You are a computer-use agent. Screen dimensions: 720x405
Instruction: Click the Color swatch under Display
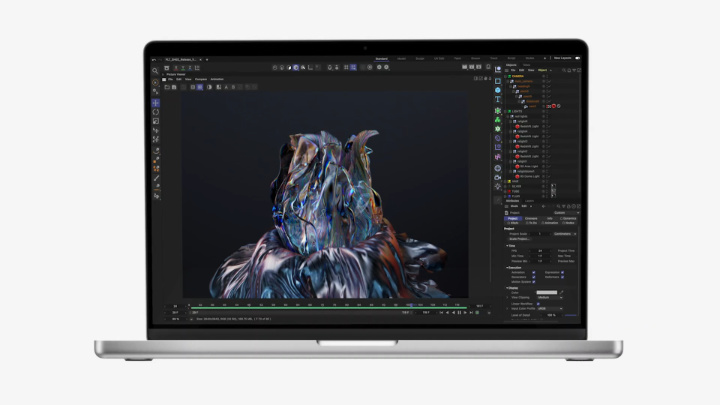tap(546, 292)
